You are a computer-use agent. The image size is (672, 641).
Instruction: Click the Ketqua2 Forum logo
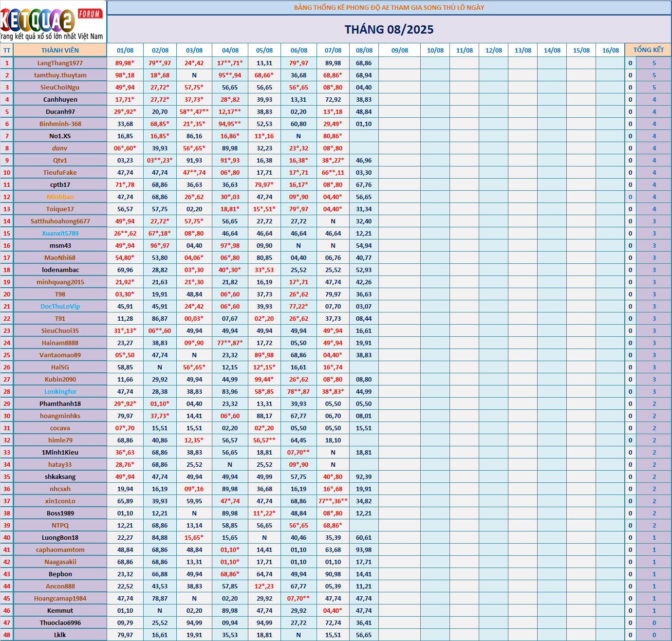tap(53, 21)
